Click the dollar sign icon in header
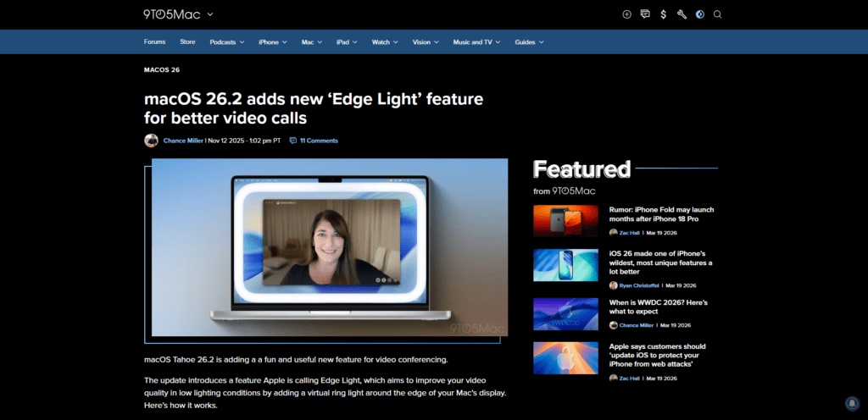Viewport: 868px width, 420px height. click(x=663, y=14)
